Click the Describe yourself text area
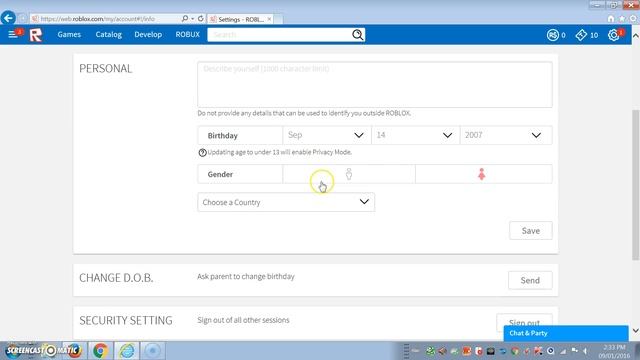 click(375, 84)
